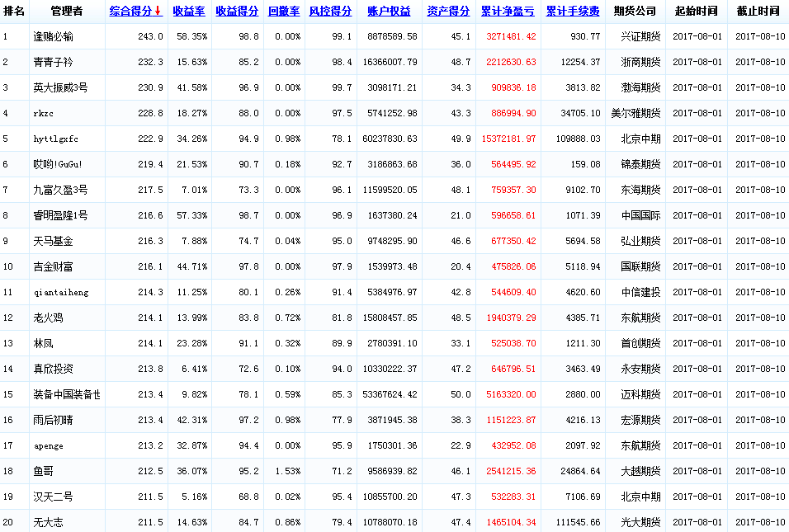Select manager name 九富久盈3号
Screen dimensions: 789x532
point(60,190)
